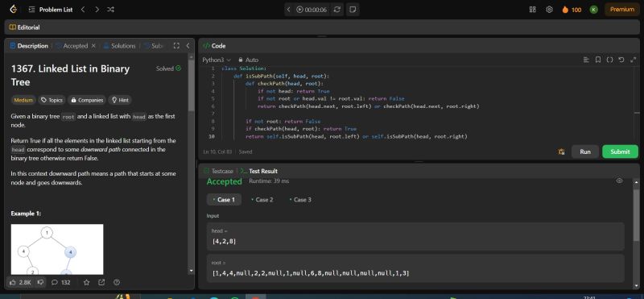Image resolution: width=644 pixels, height=299 pixels.
Task: Share the problem with share icon
Action: [x=101, y=283]
